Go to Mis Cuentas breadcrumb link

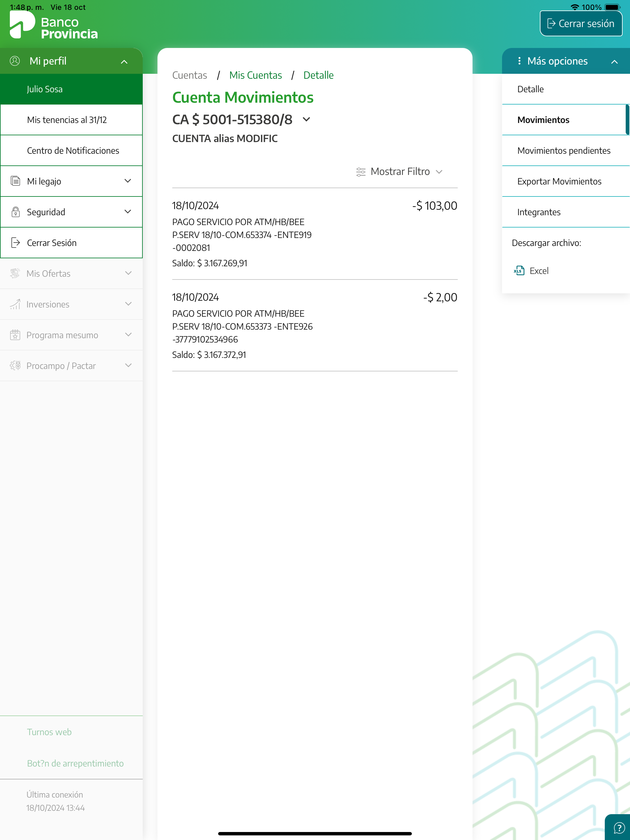coord(255,75)
